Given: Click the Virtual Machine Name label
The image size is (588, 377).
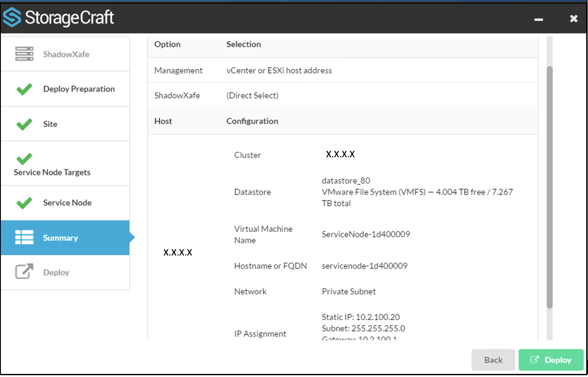Looking at the screenshot, I should click(x=263, y=235).
